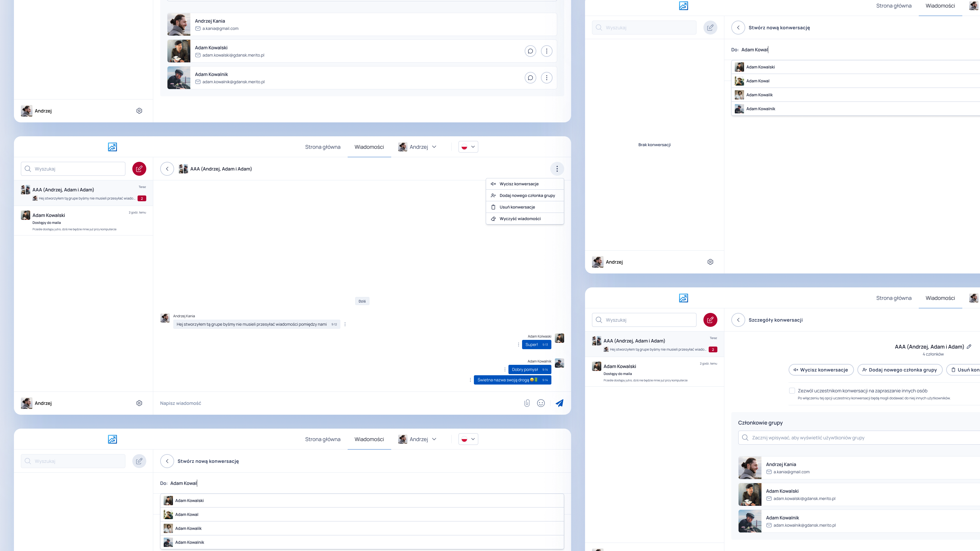Screen dimensions: 980x551
Task: Click the blue chart app logo
Action: (x=113, y=147)
